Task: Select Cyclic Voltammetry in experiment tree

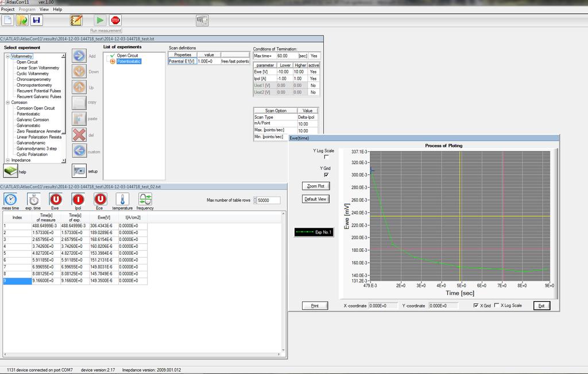Action: click(33, 73)
